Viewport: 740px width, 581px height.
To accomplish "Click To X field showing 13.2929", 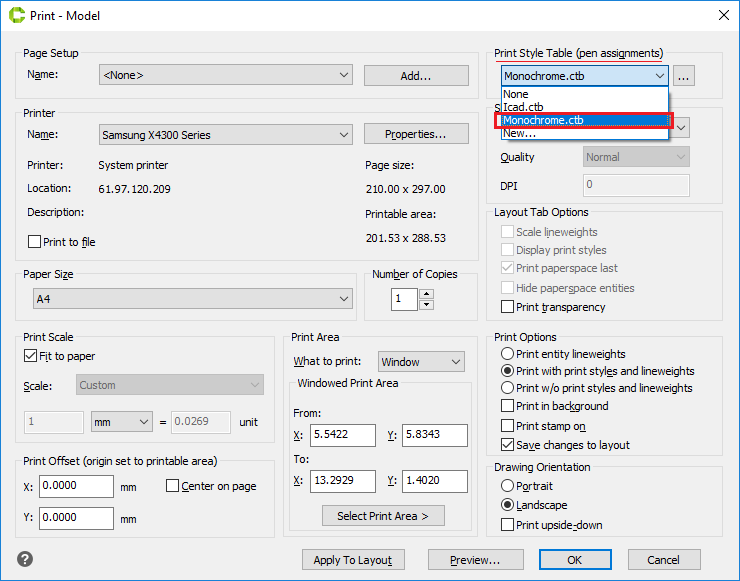I will (343, 481).
